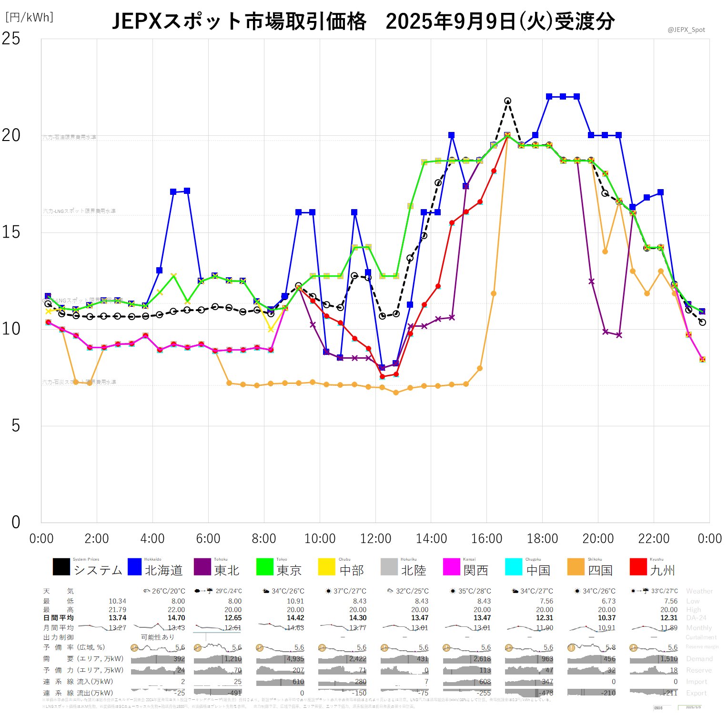Click the system high value 21.79
Viewport: 728px width, 715px height.
coord(117,610)
